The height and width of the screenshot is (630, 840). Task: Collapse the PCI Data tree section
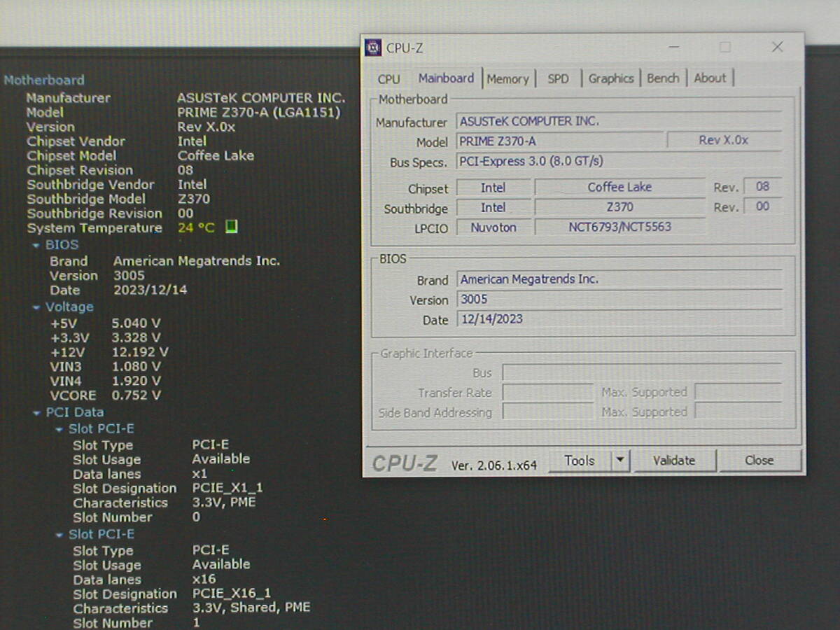click(36, 414)
